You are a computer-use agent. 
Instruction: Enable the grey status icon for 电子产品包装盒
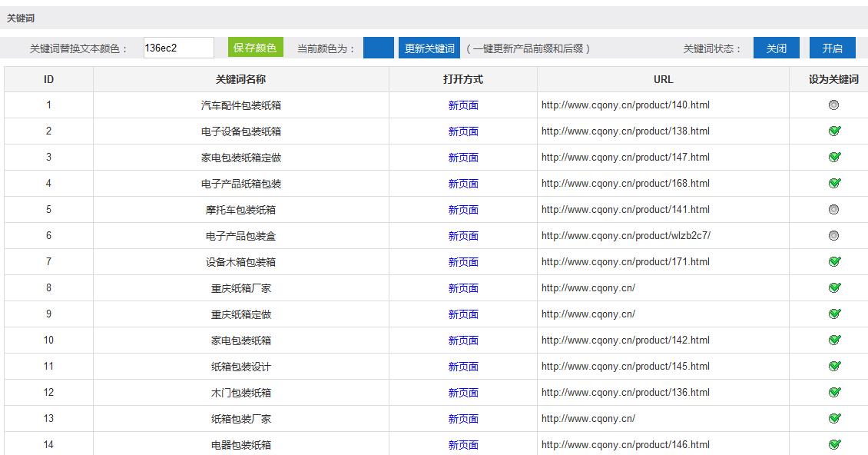point(833,235)
